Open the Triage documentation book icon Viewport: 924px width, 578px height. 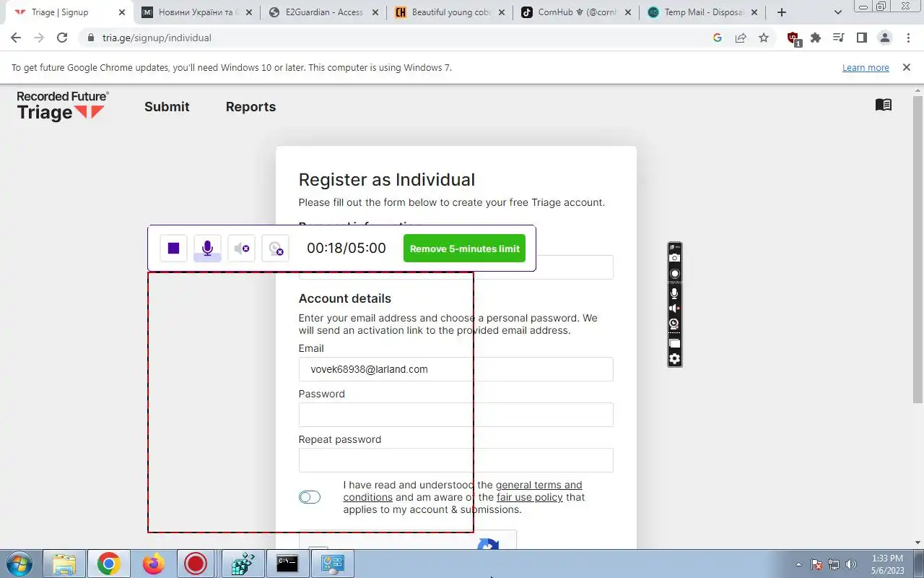(884, 105)
